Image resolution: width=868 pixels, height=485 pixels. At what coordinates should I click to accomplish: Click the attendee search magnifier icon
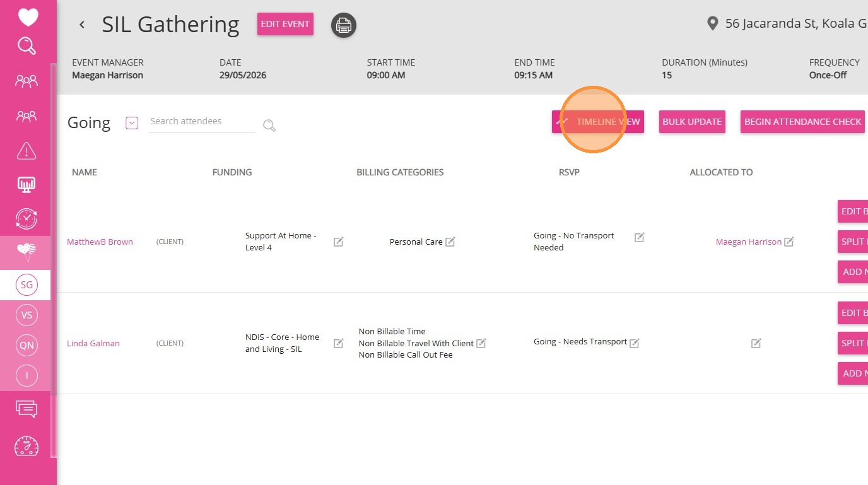pyautogui.click(x=269, y=126)
